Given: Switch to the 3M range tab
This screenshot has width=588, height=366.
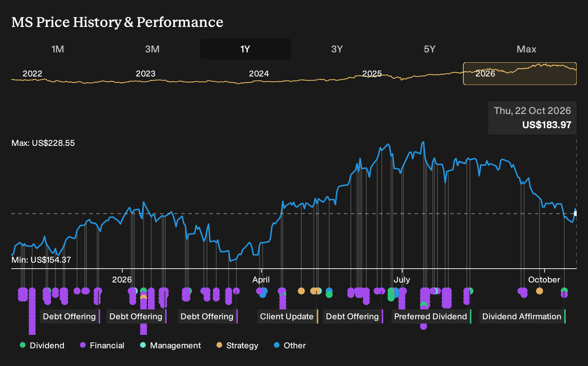Looking at the screenshot, I should click(152, 49).
